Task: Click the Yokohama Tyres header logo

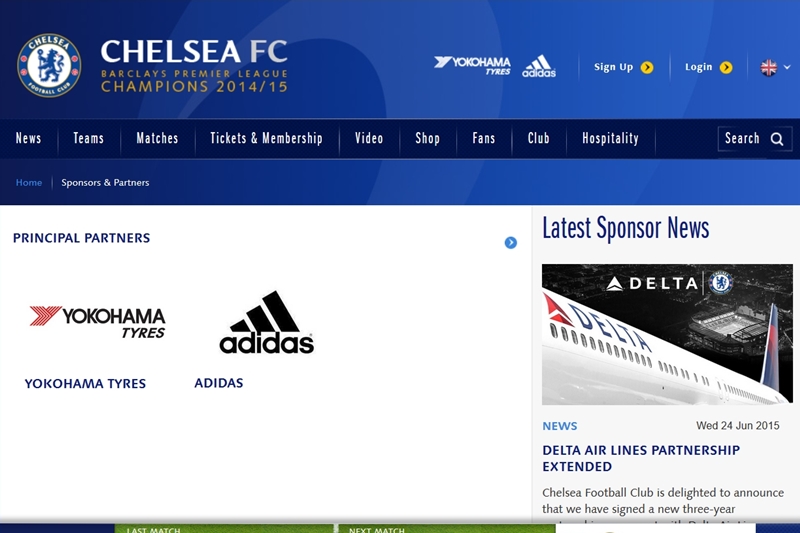Action: click(x=472, y=66)
